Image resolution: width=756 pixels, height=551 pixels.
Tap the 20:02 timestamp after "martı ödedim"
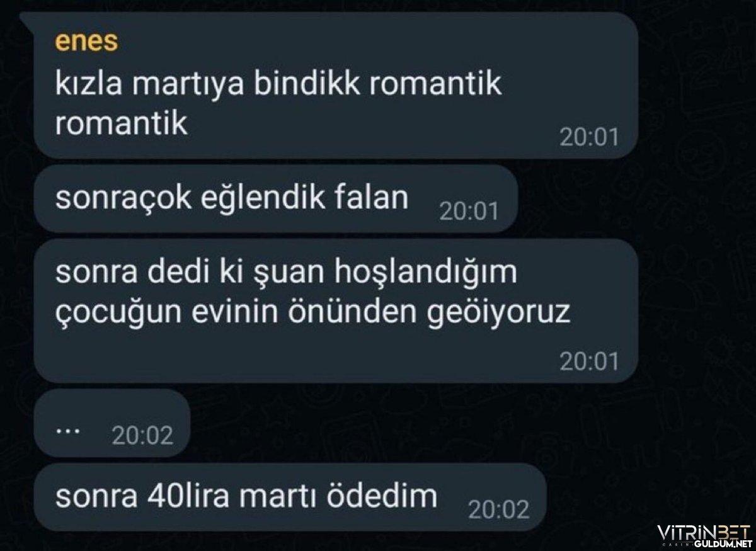tap(500, 510)
